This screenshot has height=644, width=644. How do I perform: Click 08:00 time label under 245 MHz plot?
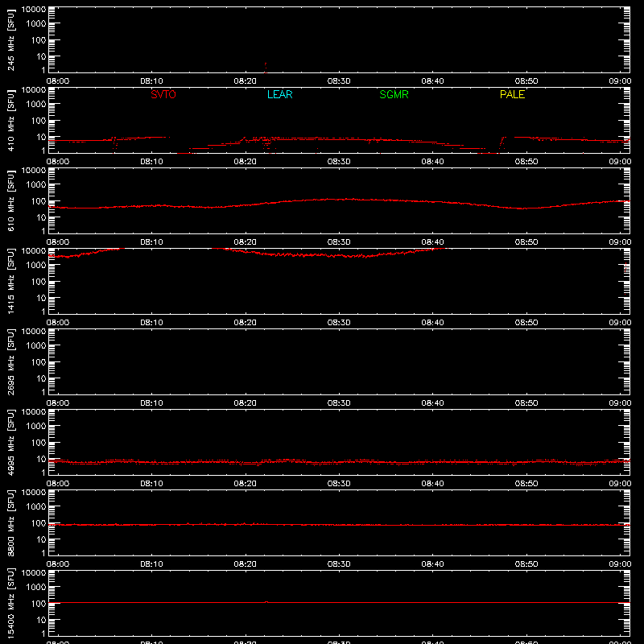point(58,81)
